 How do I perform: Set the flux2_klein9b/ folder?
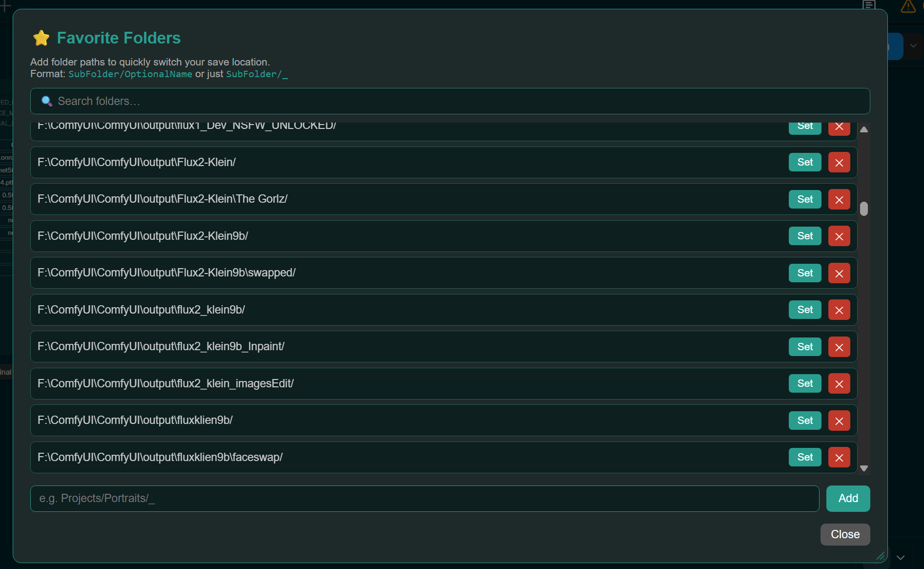pyautogui.click(x=805, y=310)
